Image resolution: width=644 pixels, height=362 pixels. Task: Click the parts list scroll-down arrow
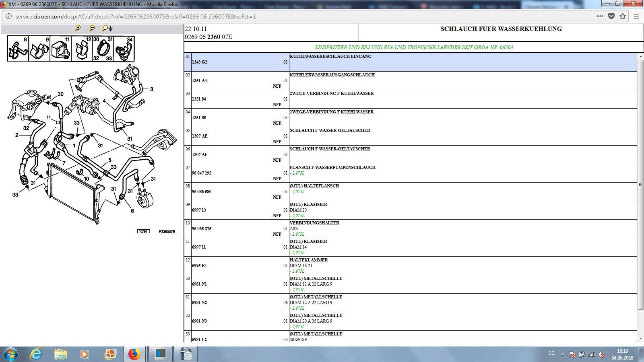(640, 339)
